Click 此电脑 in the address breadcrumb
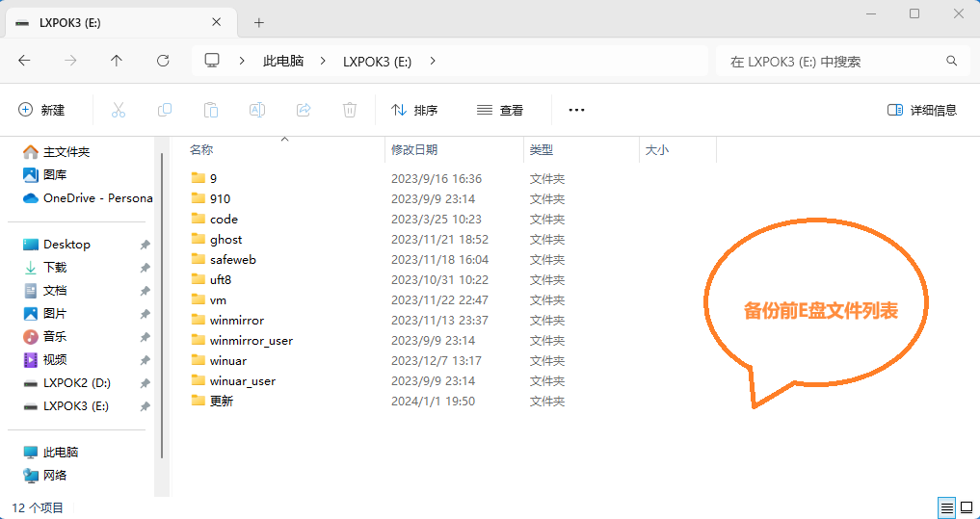Viewport: 980px width, 519px height. 283,61
